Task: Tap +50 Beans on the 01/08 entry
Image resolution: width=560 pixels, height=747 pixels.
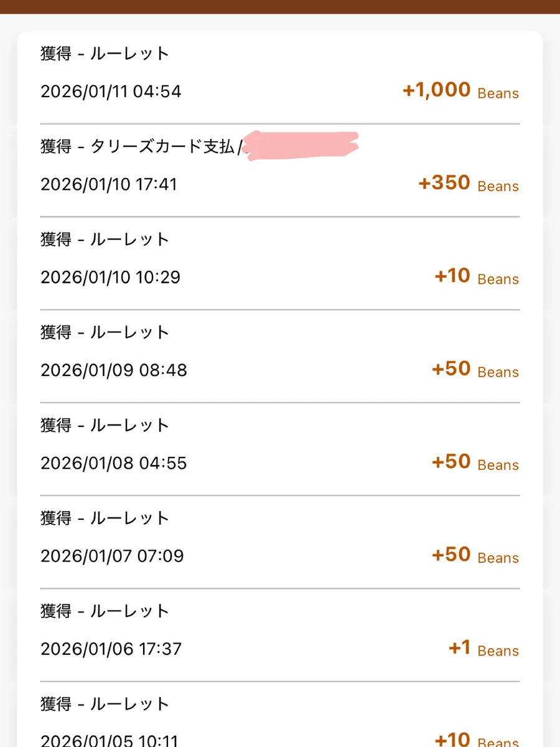Action: [475, 462]
